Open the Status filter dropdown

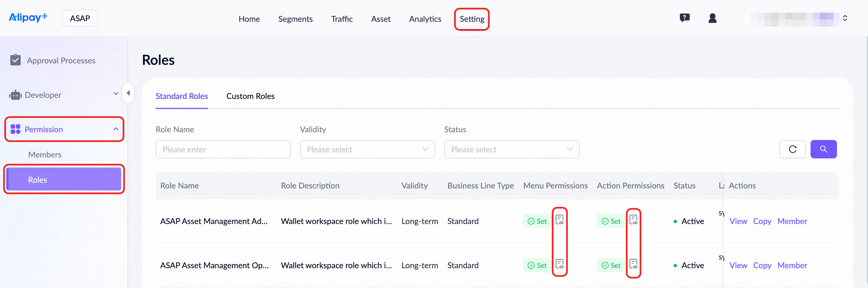[x=512, y=149]
